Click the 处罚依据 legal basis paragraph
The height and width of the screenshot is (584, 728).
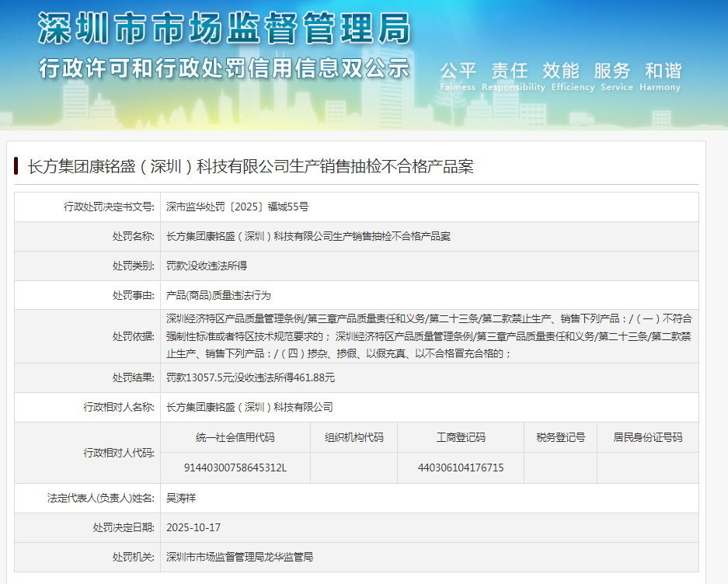(429, 335)
